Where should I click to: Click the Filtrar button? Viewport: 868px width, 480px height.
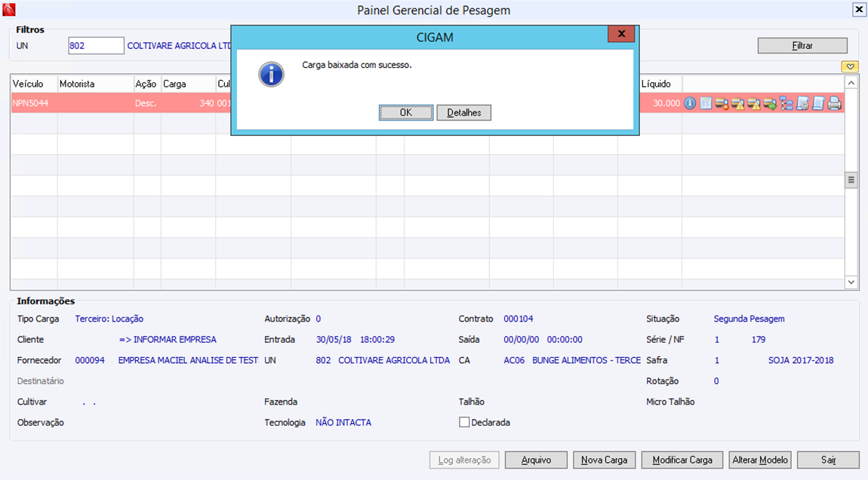[802, 46]
